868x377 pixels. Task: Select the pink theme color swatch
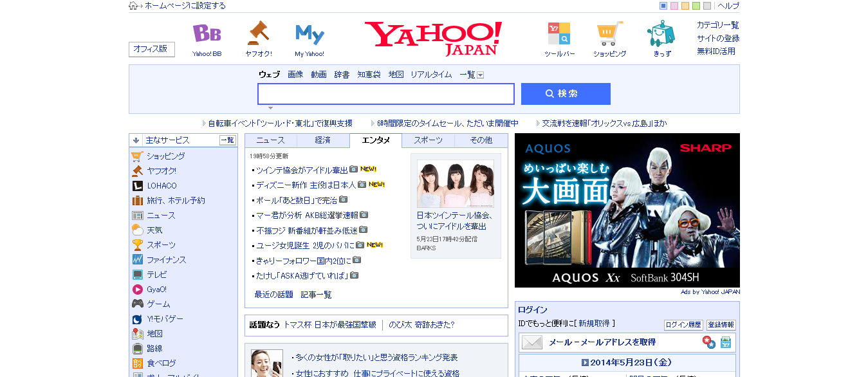click(674, 6)
